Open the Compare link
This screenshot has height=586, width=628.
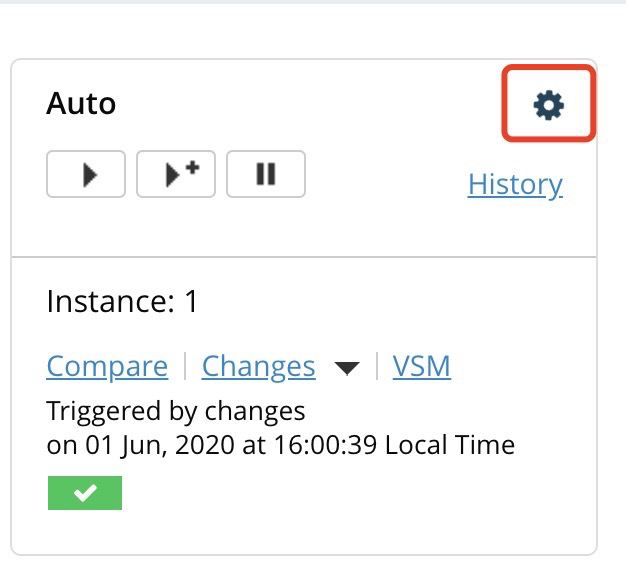coord(107,366)
